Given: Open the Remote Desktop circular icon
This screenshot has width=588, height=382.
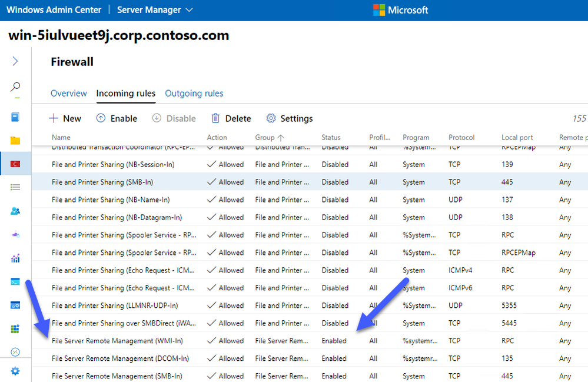Looking at the screenshot, I should tap(15, 352).
